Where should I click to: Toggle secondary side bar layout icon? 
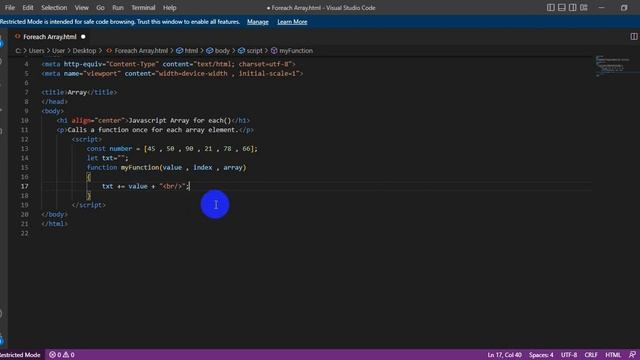pyautogui.click(x=573, y=8)
